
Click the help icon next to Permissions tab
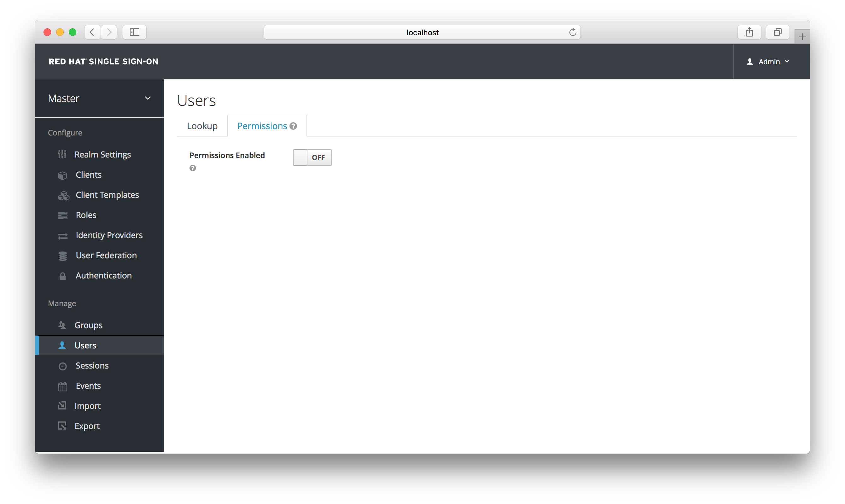[293, 126]
